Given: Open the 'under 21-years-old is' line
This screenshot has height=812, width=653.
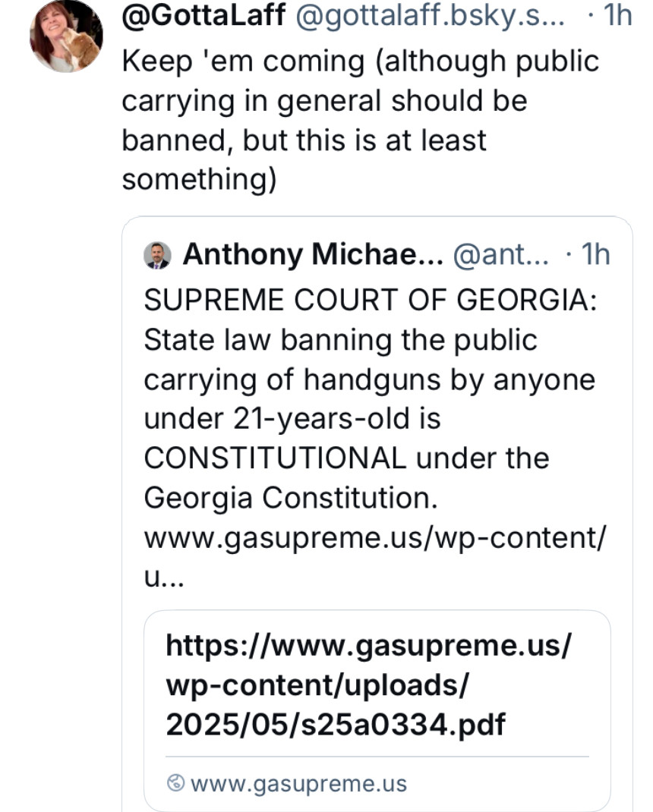Looking at the screenshot, I should [292, 418].
